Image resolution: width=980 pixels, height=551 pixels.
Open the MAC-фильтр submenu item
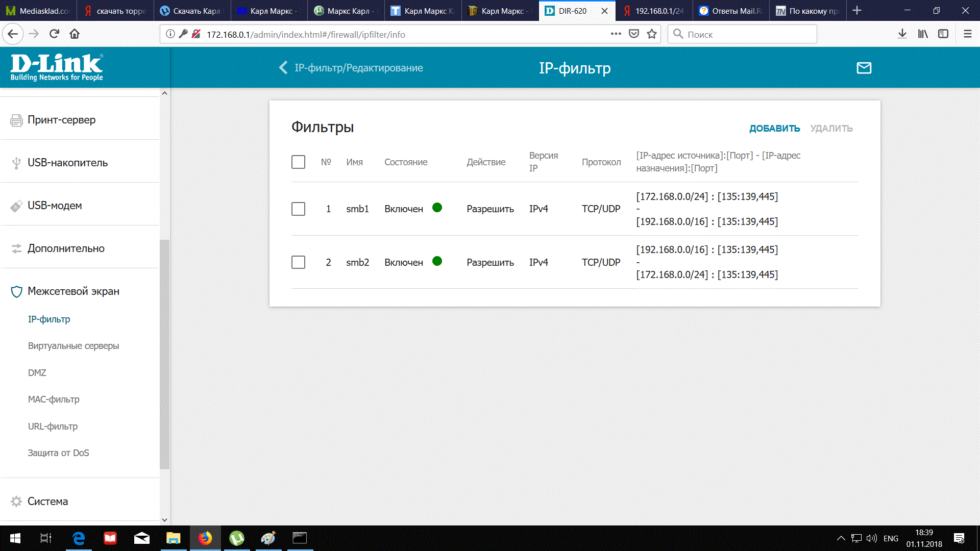(x=54, y=399)
